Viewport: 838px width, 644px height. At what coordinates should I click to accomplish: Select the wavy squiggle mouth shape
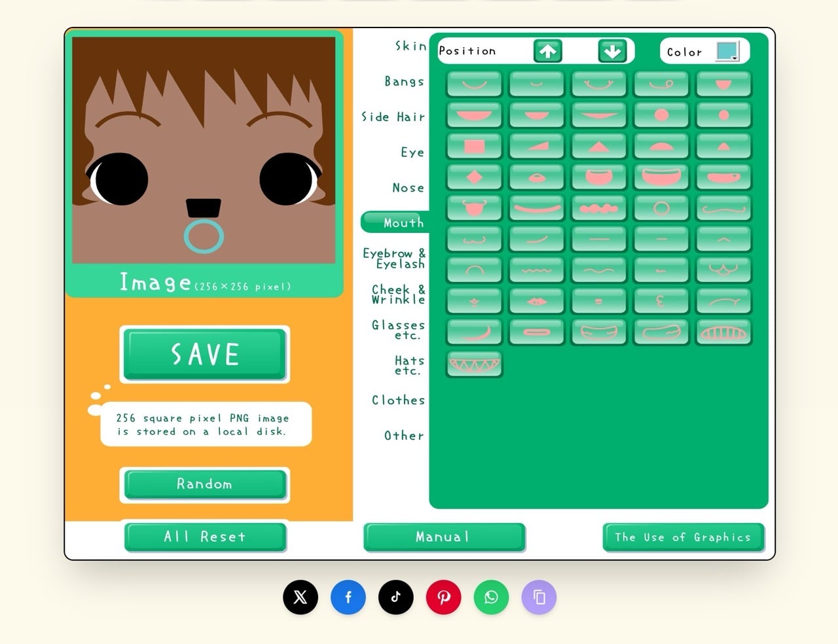[536, 270]
